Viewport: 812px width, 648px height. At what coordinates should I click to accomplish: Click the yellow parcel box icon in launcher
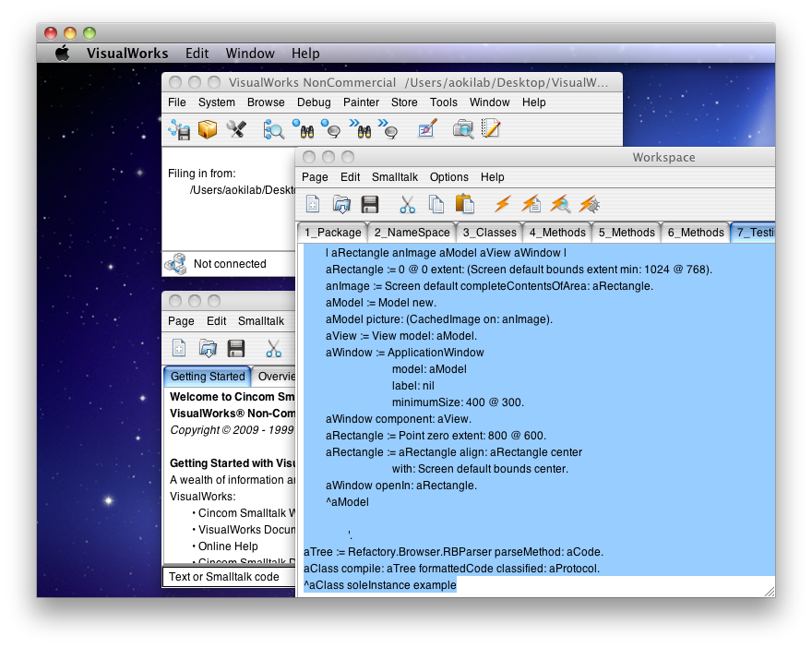coord(208,129)
